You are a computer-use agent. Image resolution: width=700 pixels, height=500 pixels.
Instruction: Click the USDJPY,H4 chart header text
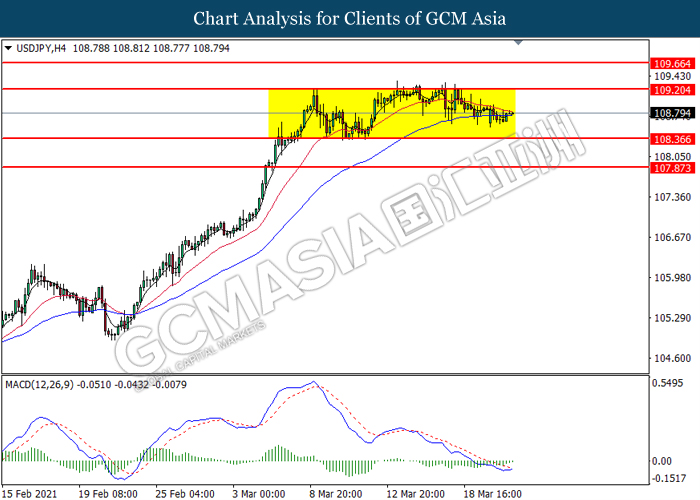pos(41,48)
